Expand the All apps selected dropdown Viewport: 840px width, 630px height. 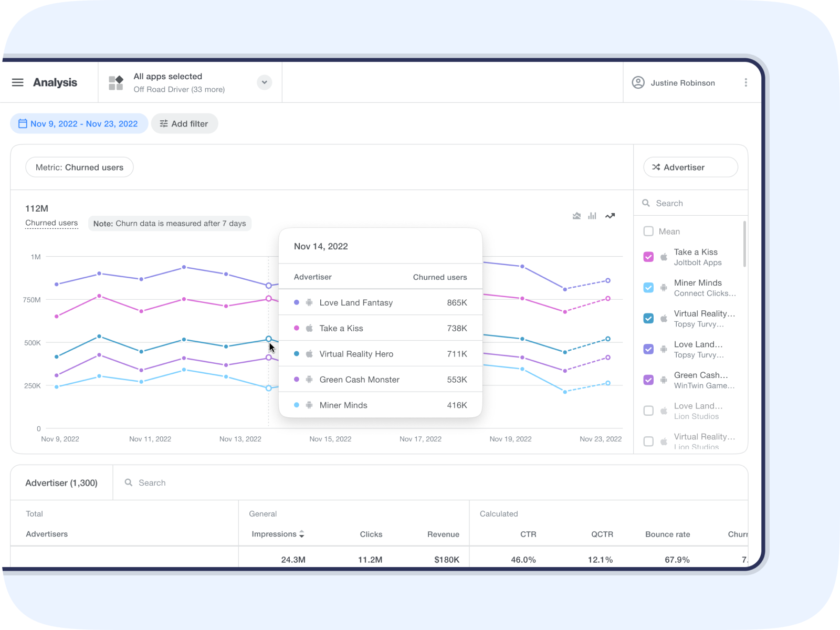(x=265, y=82)
